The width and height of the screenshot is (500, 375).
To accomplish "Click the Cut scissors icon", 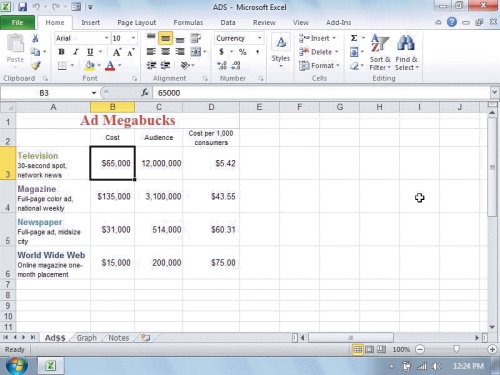I will pyautogui.click(x=35, y=38).
